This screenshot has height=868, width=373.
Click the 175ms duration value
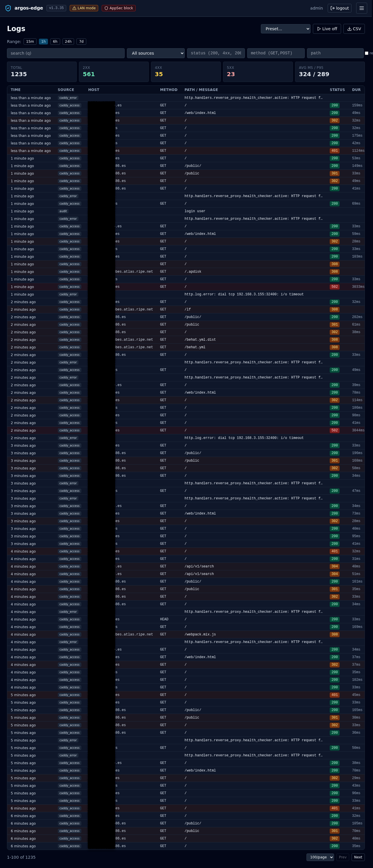coord(357,135)
